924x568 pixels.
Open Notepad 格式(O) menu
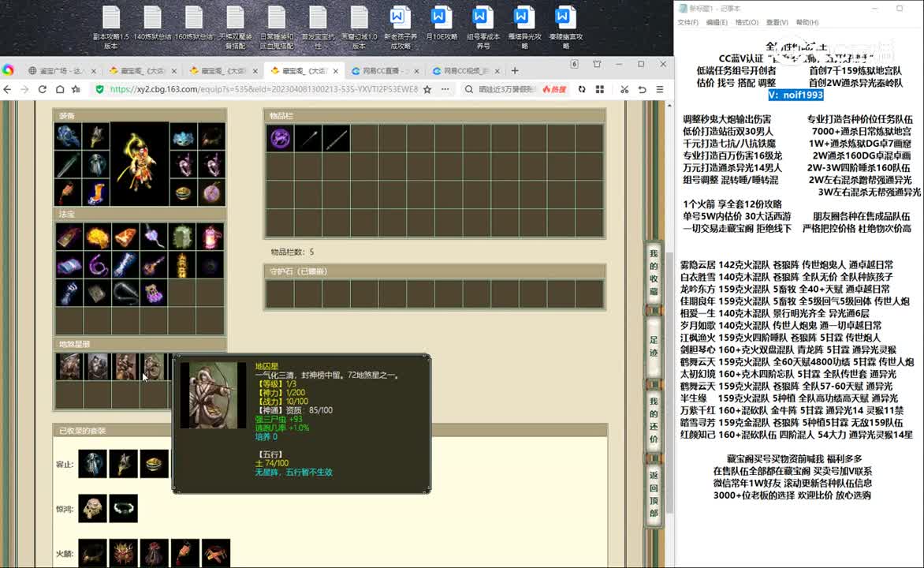[x=747, y=22]
